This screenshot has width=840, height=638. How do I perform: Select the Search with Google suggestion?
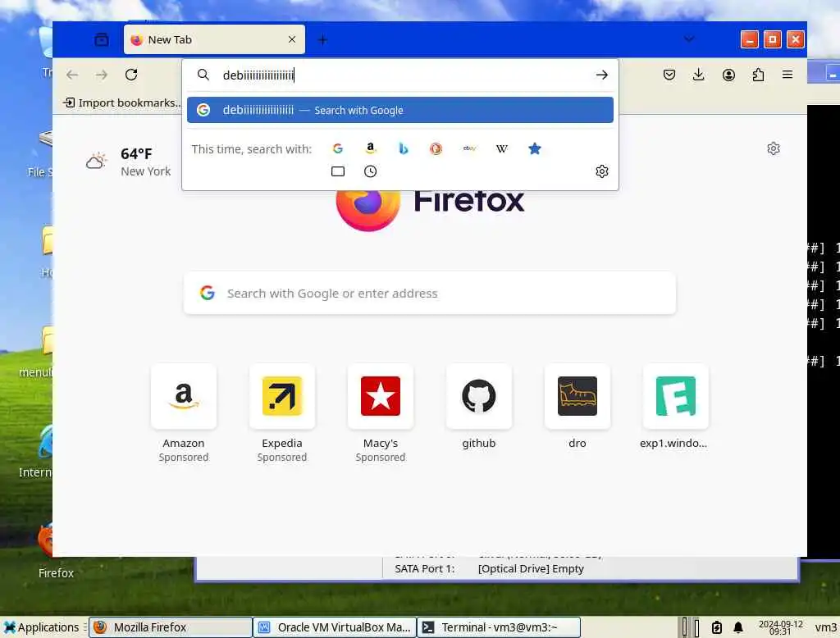(x=400, y=110)
